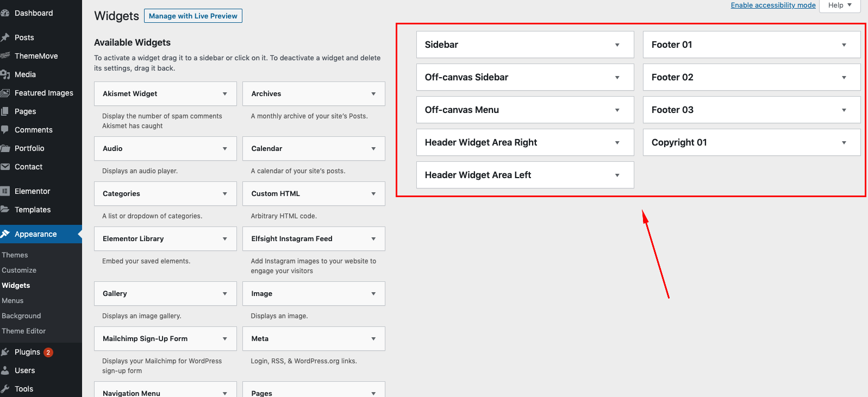
Task: Click the Users icon
Action: pos(8,370)
